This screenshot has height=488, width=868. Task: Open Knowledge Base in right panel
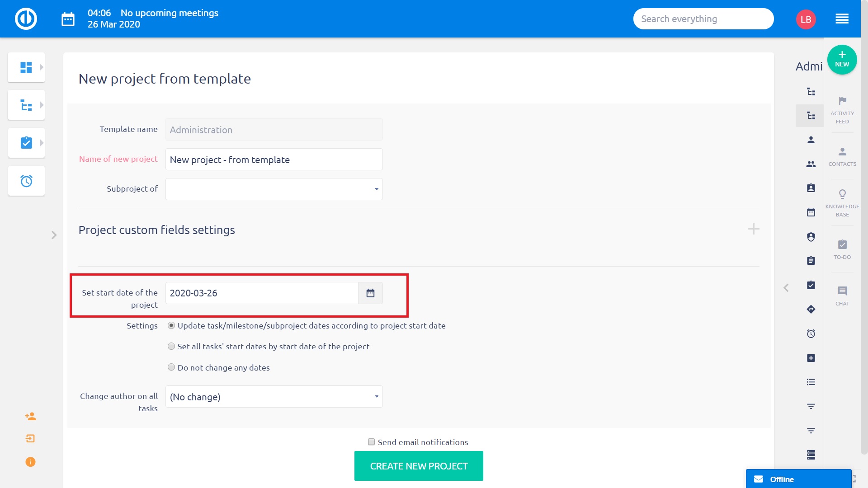click(842, 203)
